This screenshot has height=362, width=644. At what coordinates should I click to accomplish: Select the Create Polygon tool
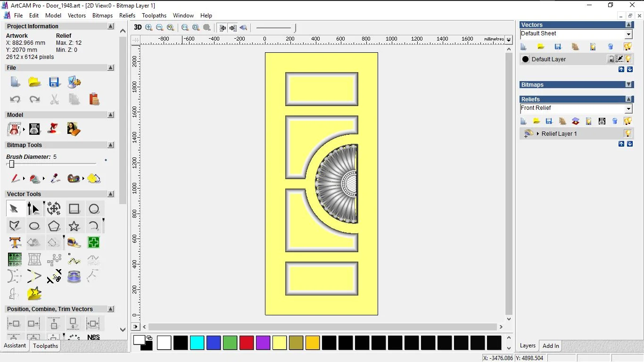tap(54, 226)
